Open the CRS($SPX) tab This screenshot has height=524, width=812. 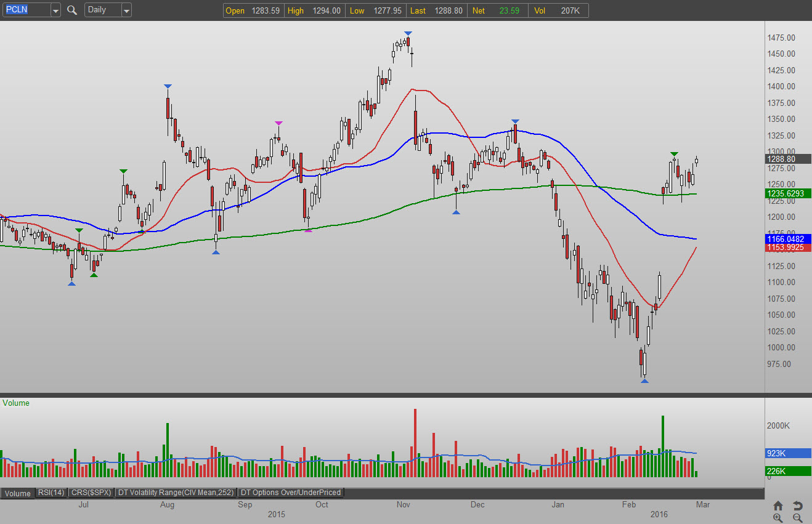(91, 493)
